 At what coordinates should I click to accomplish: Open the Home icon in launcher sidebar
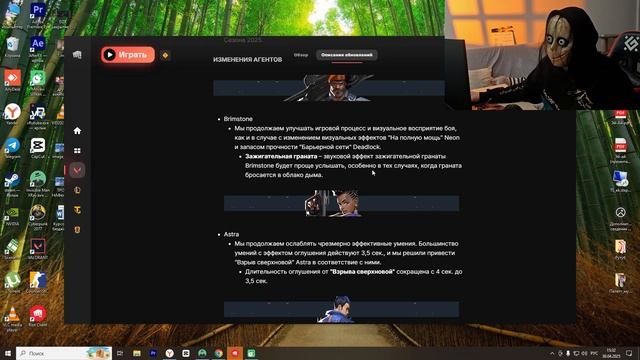pyautogui.click(x=77, y=131)
